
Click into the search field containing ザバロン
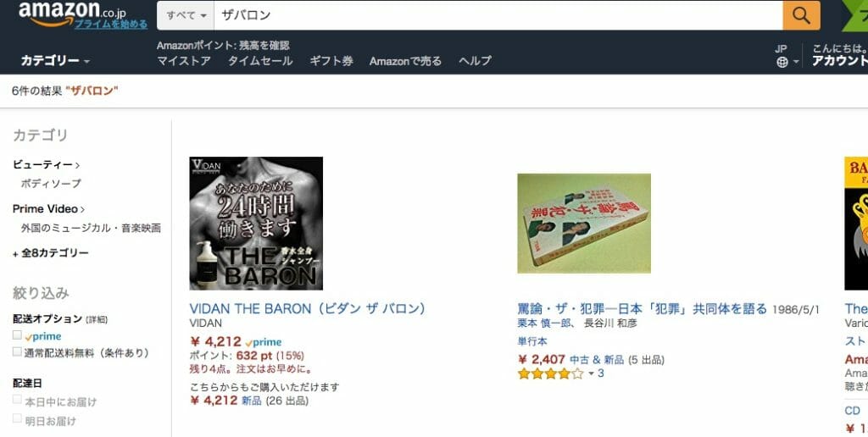pyautogui.click(x=498, y=15)
